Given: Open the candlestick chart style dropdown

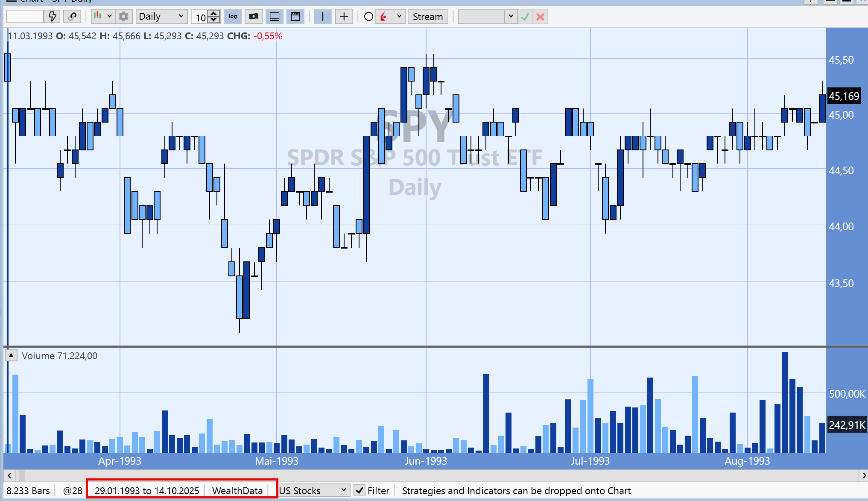Looking at the screenshot, I should click(x=109, y=16).
